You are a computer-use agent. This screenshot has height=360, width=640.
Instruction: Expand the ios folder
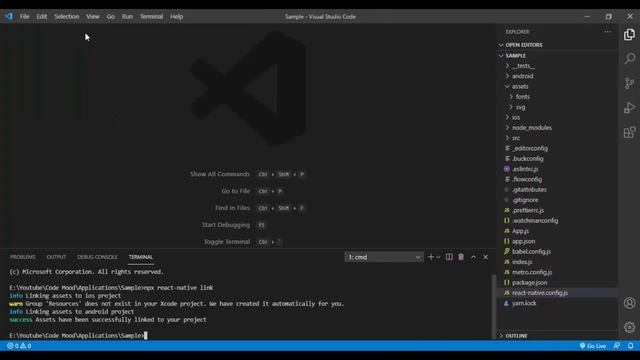pyautogui.click(x=558, y=117)
